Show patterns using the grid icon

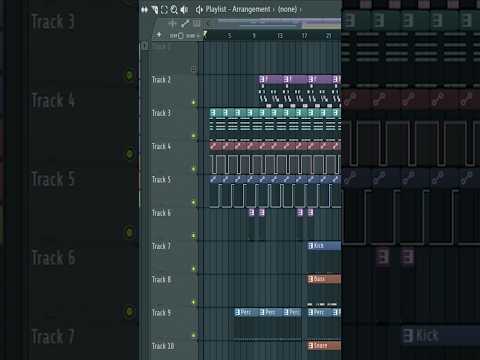(197, 24)
